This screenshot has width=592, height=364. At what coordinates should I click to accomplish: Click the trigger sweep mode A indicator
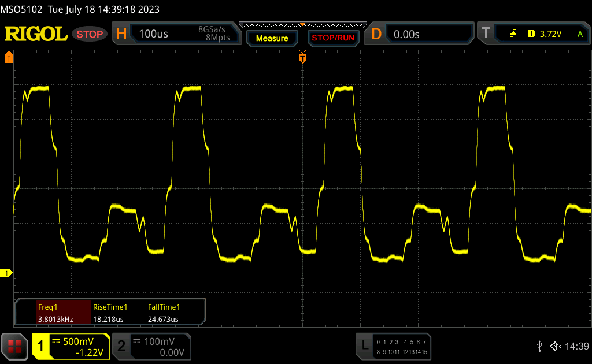tap(580, 34)
